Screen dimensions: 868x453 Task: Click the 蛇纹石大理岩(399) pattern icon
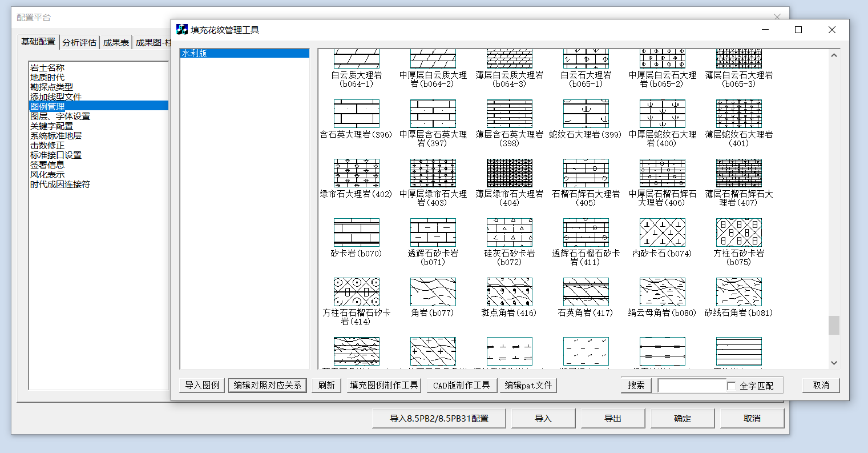click(586, 114)
